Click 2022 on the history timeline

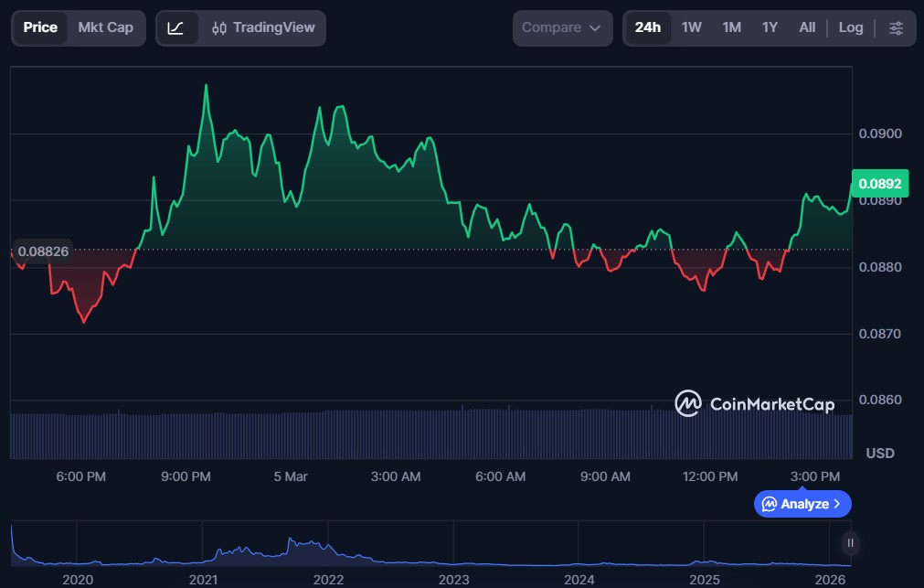point(328,580)
